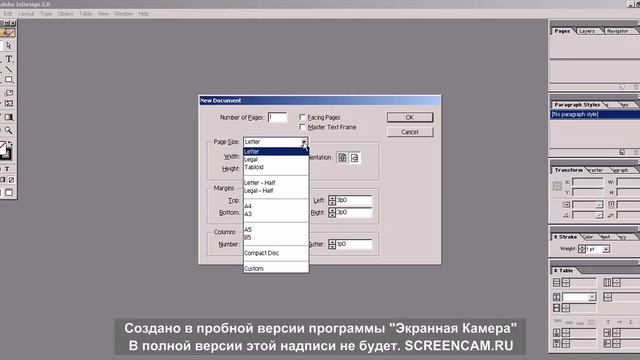Click bottom cell inset icon in Table panel
The image size is (640, 360).
click(556, 344)
